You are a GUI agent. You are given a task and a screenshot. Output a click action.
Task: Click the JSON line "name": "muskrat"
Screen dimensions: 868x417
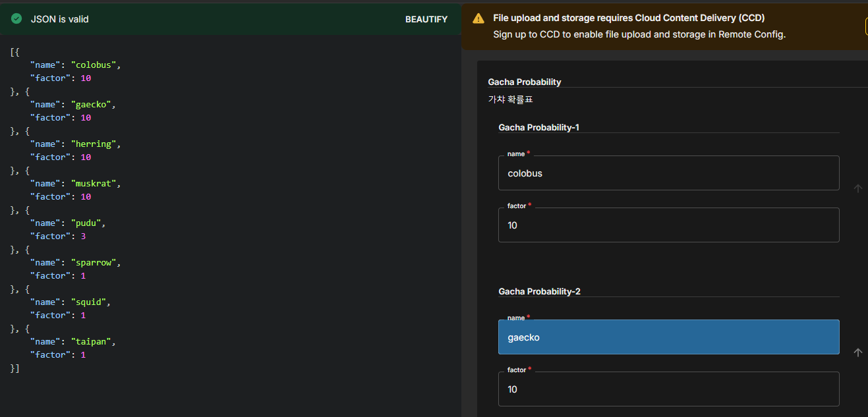(x=76, y=183)
